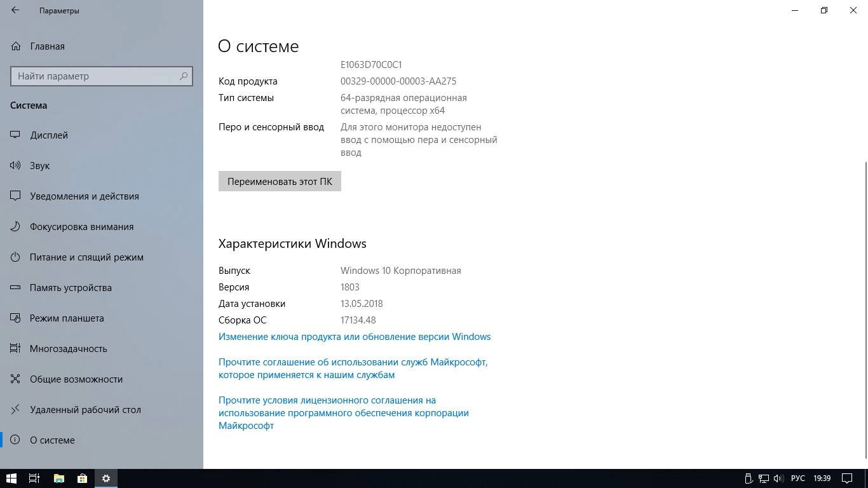This screenshot has width=868, height=488.
Task: Open Звук settings page
Action: pos(102,166)
